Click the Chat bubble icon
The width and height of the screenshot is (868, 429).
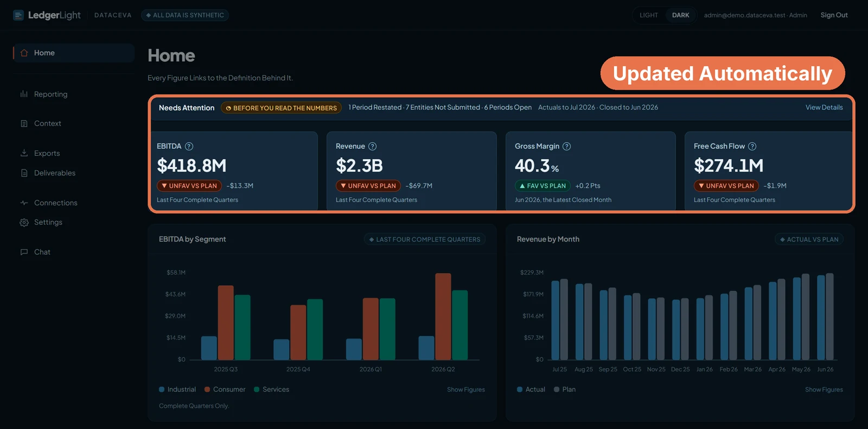coord(24,252)
